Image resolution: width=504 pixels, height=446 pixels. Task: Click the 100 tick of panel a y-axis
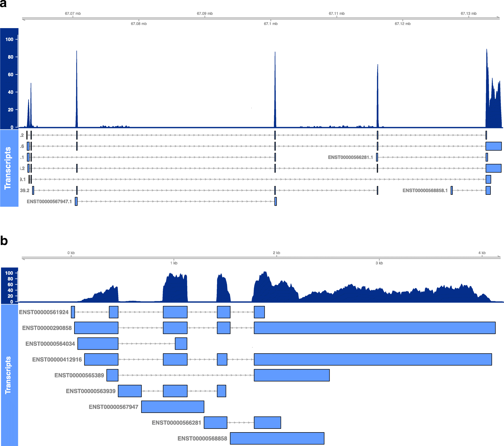(9, 39)
